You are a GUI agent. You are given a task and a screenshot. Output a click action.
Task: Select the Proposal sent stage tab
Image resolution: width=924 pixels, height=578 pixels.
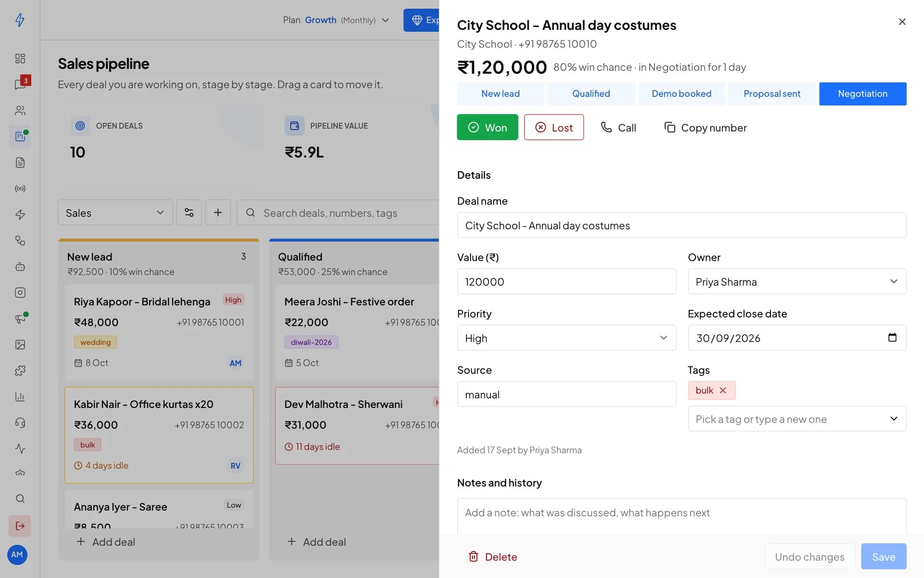(x=772, y=93)
